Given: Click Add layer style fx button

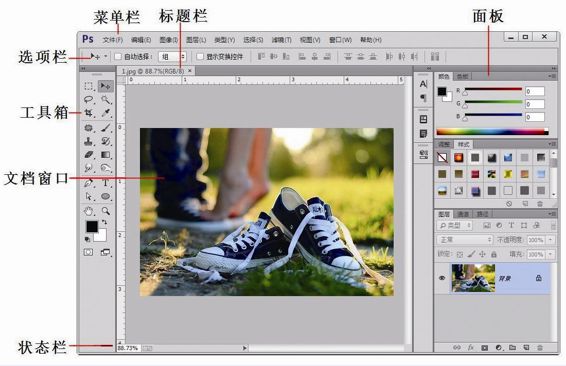Looking at the screenshot, I should pos(470,348).
